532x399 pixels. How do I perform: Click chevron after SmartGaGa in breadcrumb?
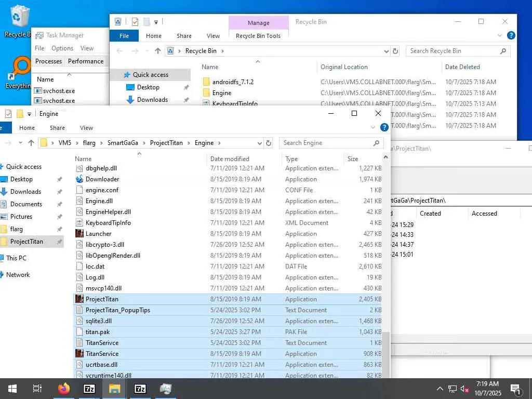click(144, 143)
